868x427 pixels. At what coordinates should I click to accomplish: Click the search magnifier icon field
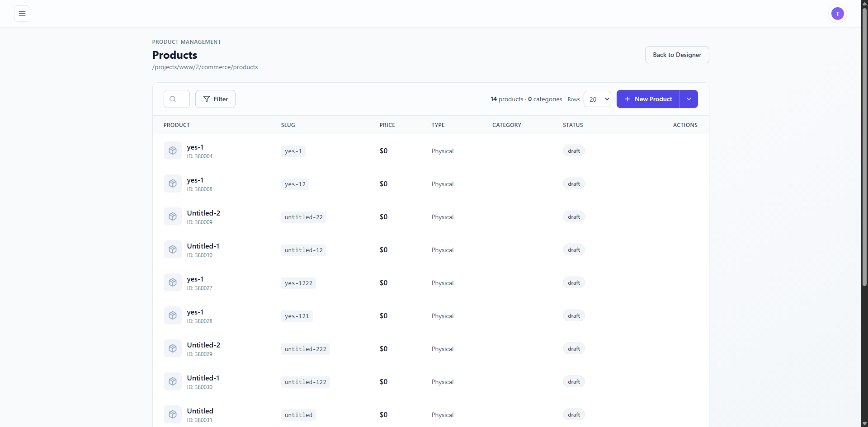(x=176, y=99)
